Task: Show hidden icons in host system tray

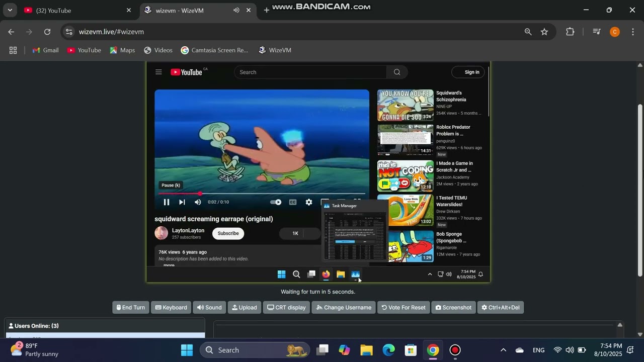Action: 503,350
